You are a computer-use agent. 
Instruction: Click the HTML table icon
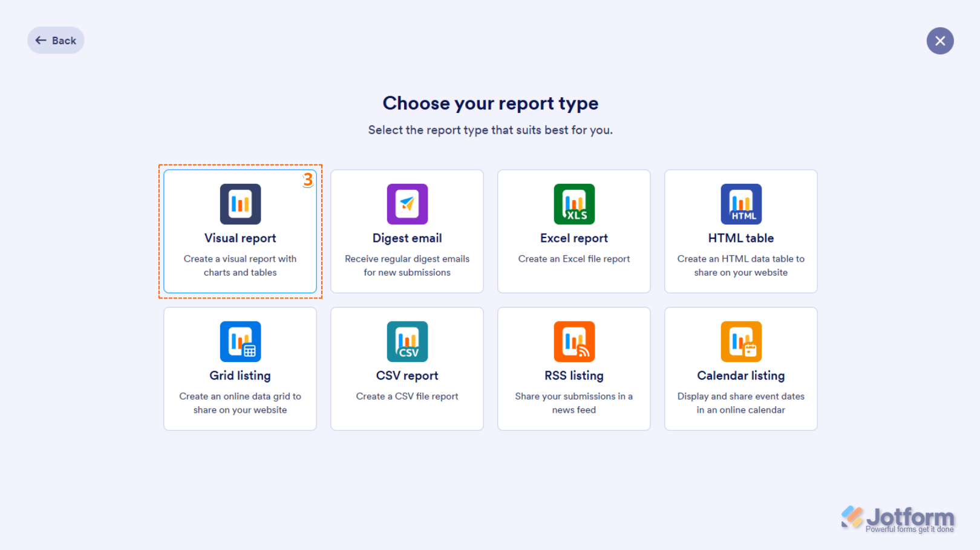[741, 204]
